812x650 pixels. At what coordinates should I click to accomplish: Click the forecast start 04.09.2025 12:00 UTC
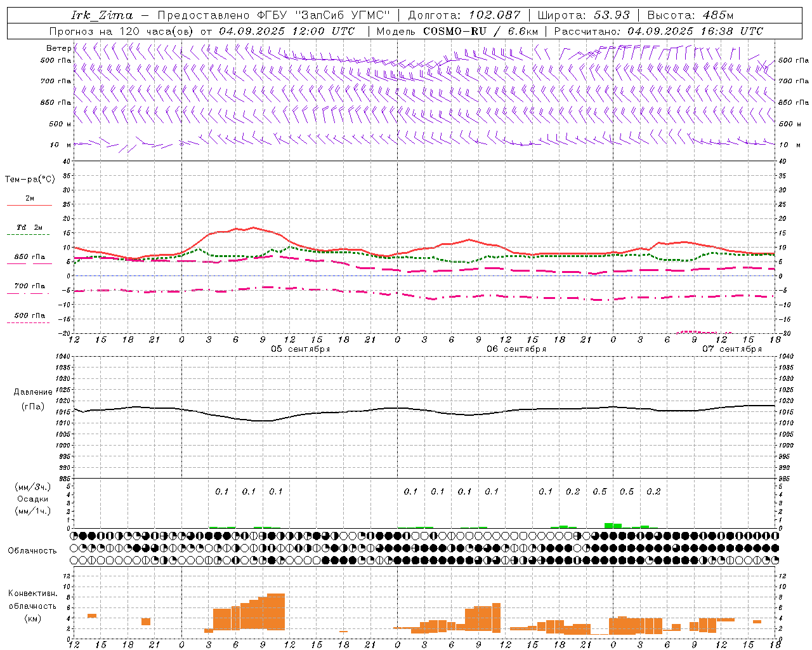pos(287,31)
